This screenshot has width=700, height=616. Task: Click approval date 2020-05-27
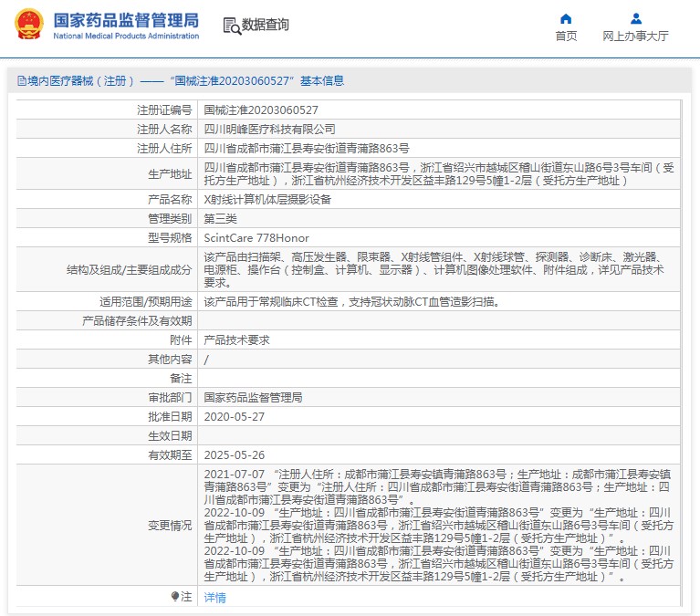(x=234, y=417)
